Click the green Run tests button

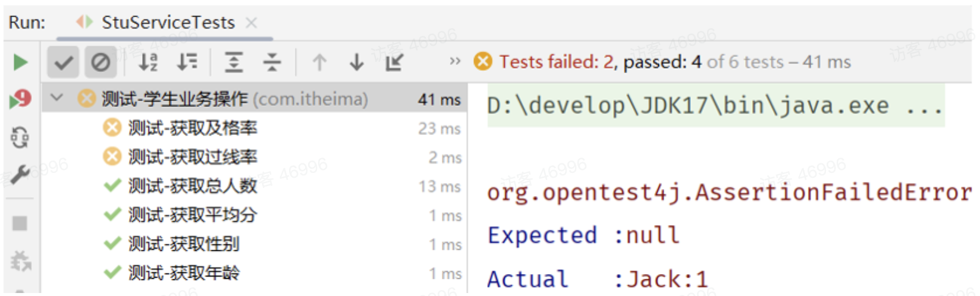point(20,62)
